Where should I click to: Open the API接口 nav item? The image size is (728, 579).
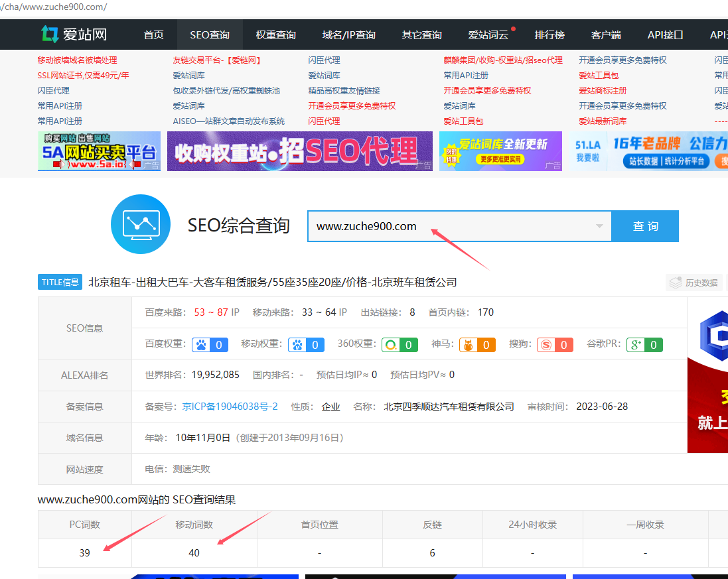(666, 34)
